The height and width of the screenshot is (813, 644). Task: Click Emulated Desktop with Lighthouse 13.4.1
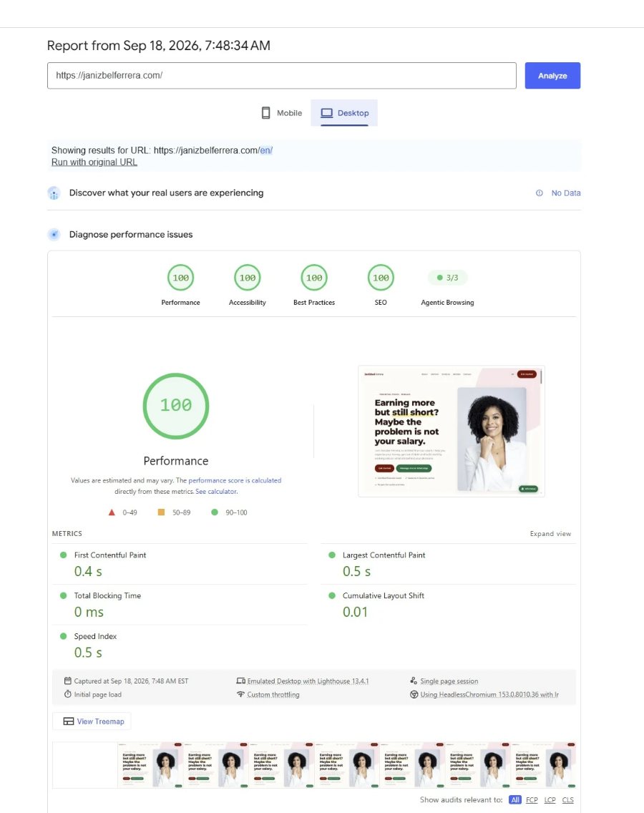point(308,681)
